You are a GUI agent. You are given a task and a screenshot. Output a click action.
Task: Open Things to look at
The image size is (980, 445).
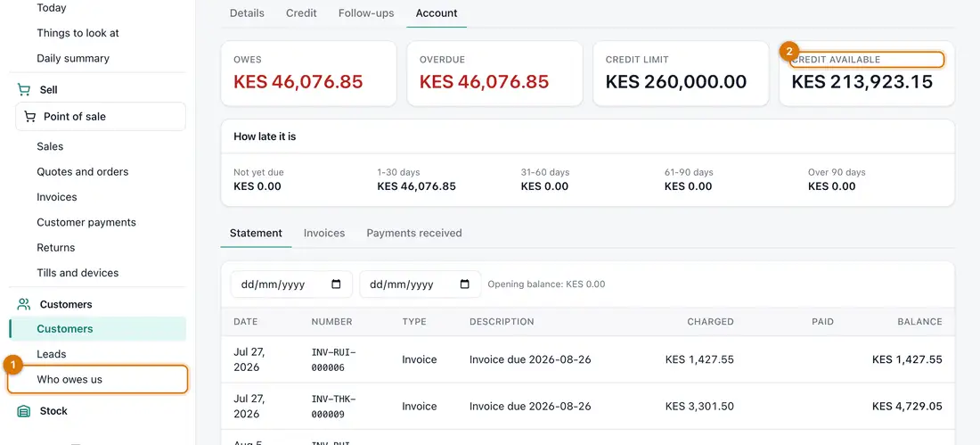tap(78, 33)
